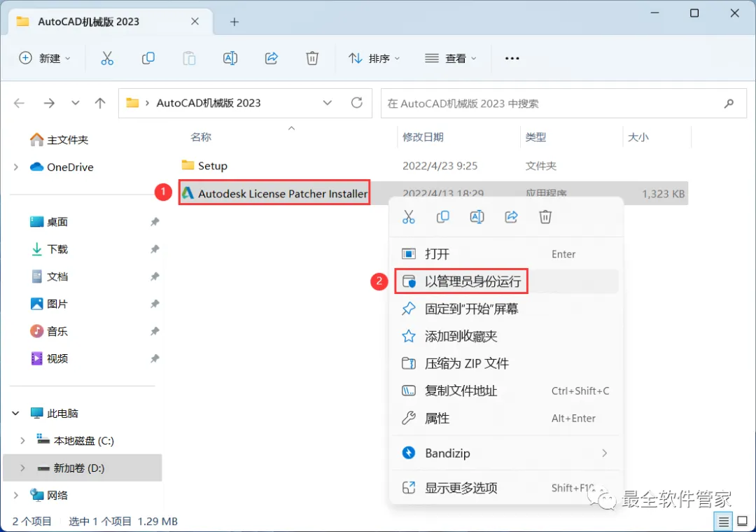Click the Delete icon in the context menu
The image size is (756, 532).
click(545, 217)
